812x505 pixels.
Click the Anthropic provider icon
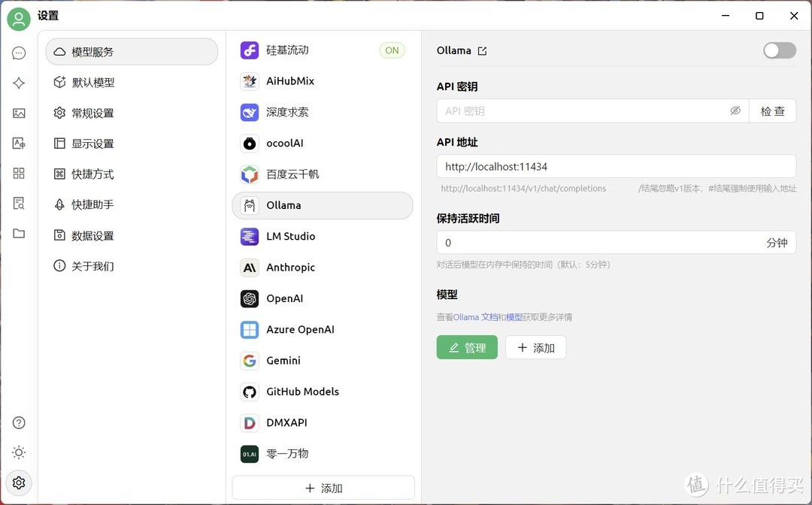point(250,268)
